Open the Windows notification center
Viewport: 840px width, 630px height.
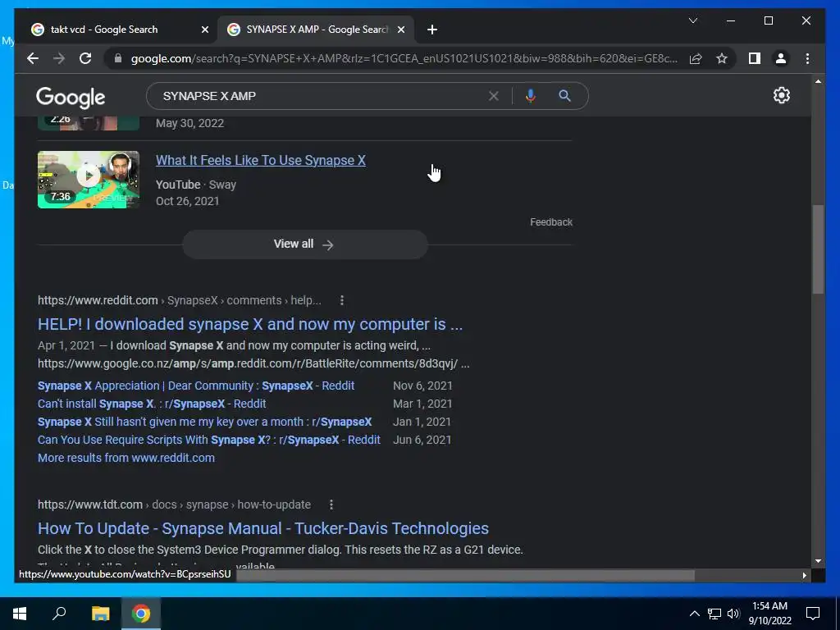(813, 614)
